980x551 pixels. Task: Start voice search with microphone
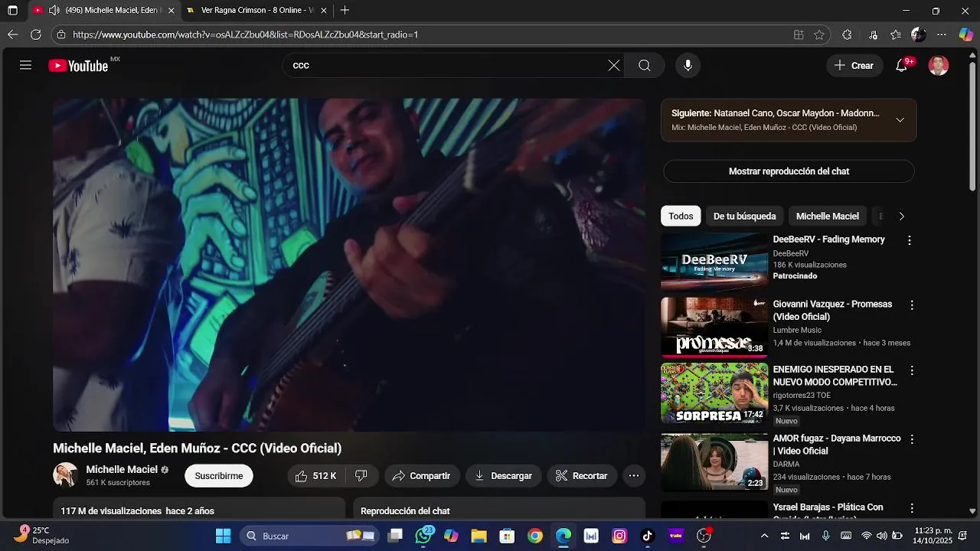point(688,66)
